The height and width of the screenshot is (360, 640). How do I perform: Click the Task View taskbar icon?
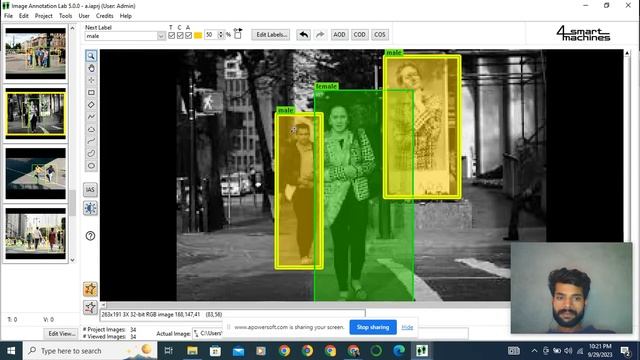coord(169,351)
